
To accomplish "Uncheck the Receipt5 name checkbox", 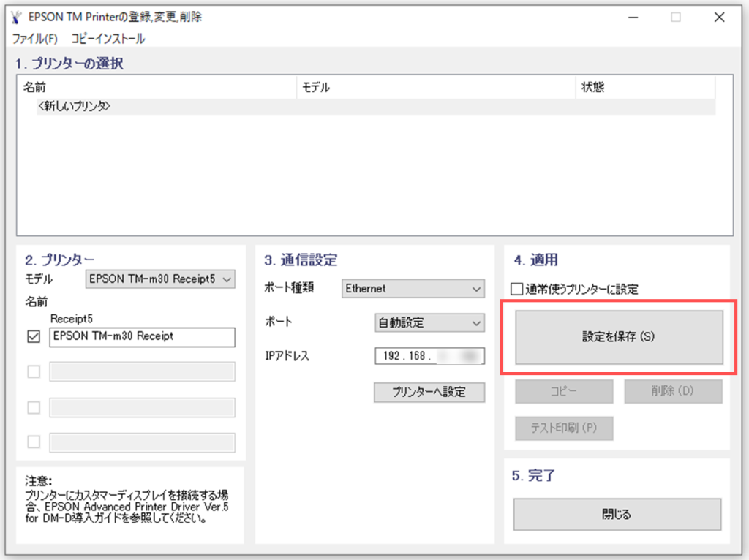I will point(34,336).
